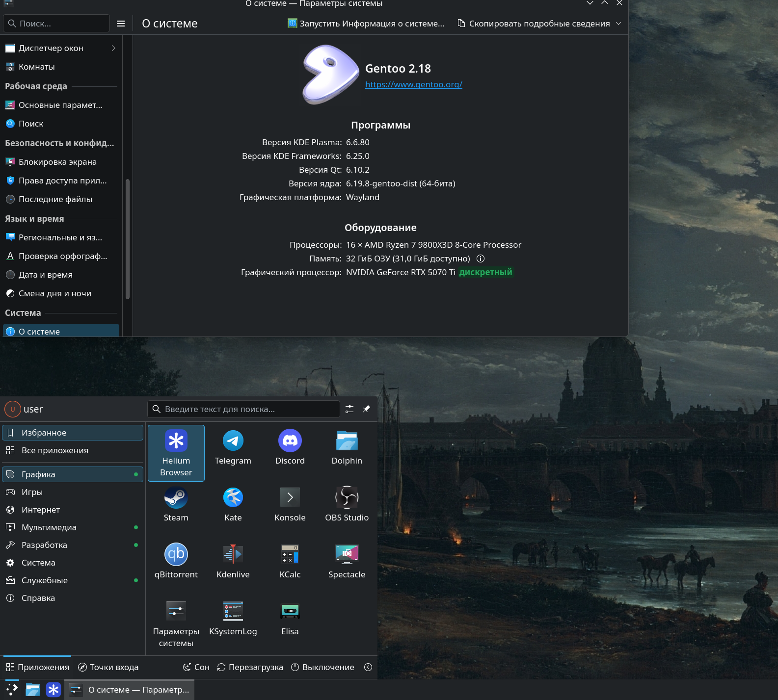Click the launcher configure sliders icon
The height and width of the screenshot is (700, 778).
349,409
